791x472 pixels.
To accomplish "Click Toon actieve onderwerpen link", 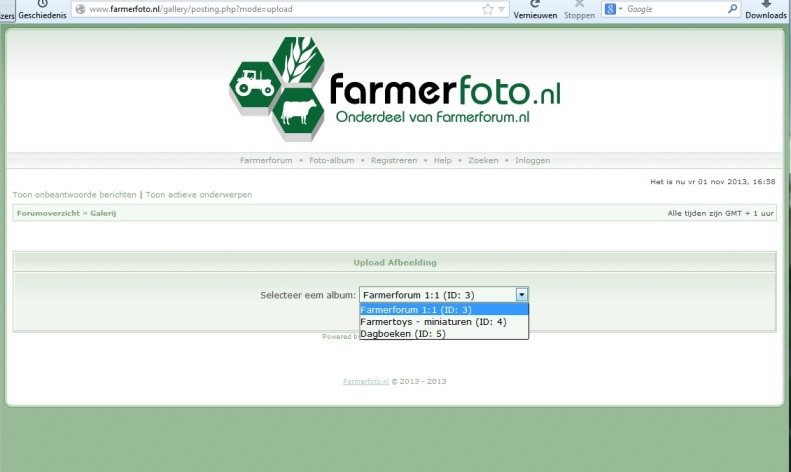I will pos(198,194).
